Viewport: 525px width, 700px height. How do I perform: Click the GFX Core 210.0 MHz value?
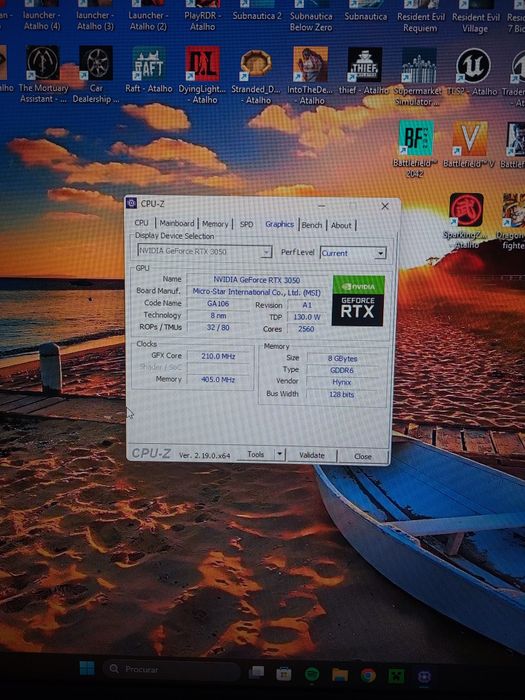[x=218, y=356]
